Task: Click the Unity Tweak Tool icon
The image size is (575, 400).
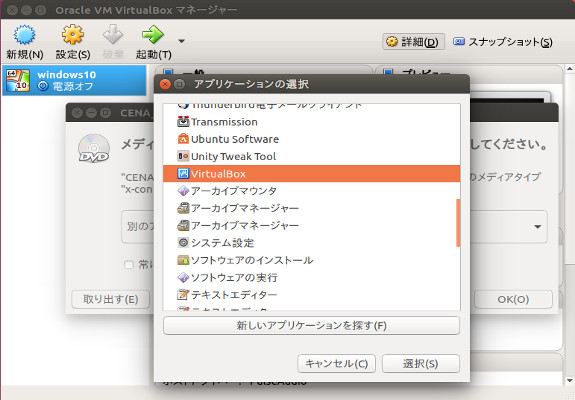Action: [183, 156]
